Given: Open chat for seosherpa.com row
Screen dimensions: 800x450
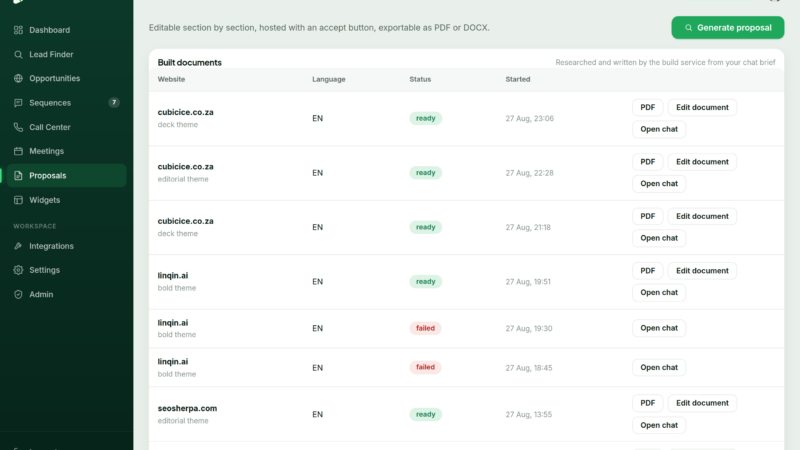Looking at the screenshot, I should (659, 425).
